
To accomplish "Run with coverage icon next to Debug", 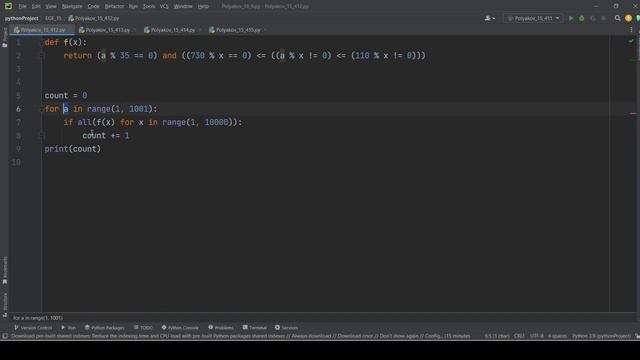I will coord(593,18).
